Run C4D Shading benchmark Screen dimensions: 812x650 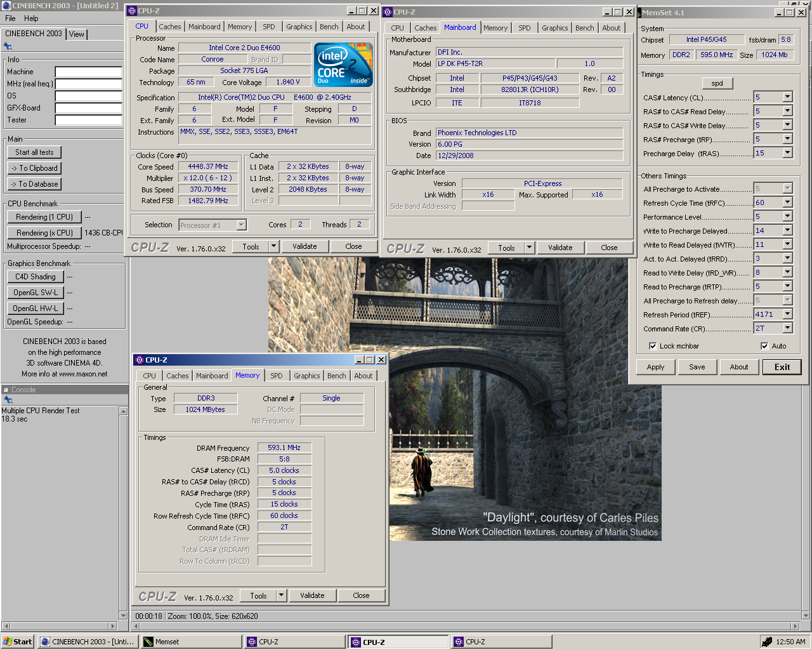pyautogui.click(x=36, y=277)
